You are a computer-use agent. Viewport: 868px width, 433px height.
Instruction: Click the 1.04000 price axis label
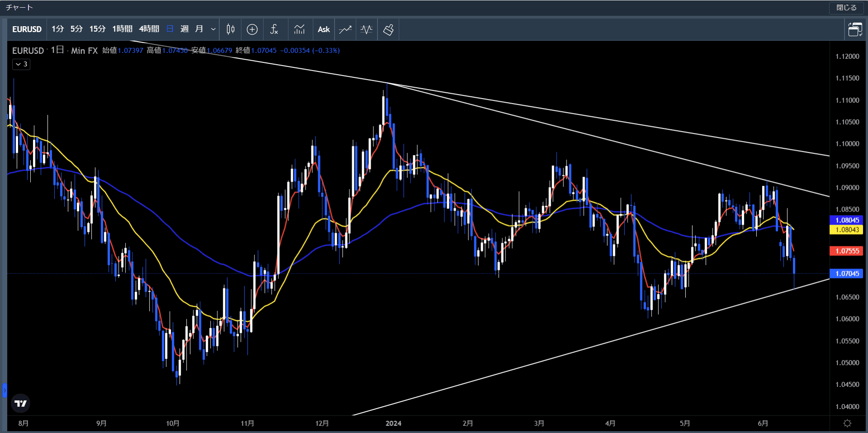tap(847, 406)
